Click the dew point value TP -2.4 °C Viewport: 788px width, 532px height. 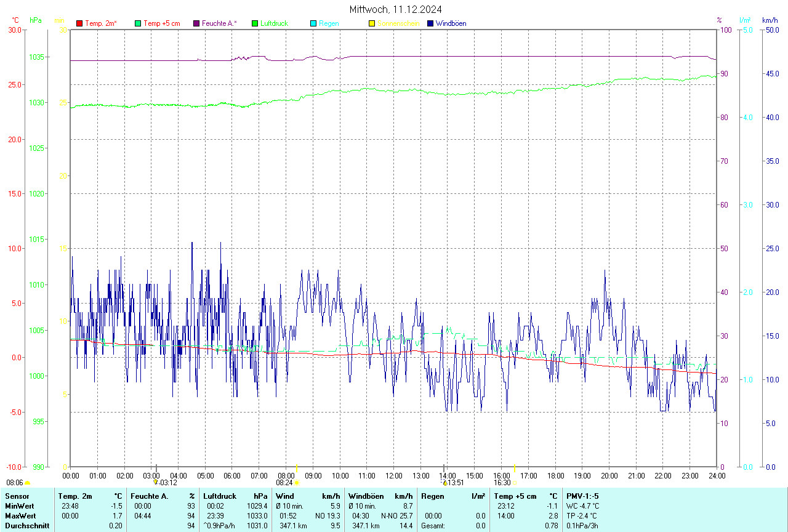click(581, 516)
